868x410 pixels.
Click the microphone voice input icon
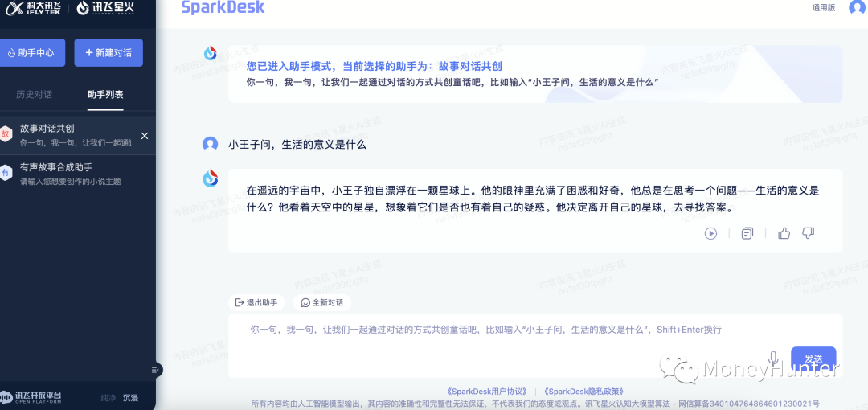774,358
